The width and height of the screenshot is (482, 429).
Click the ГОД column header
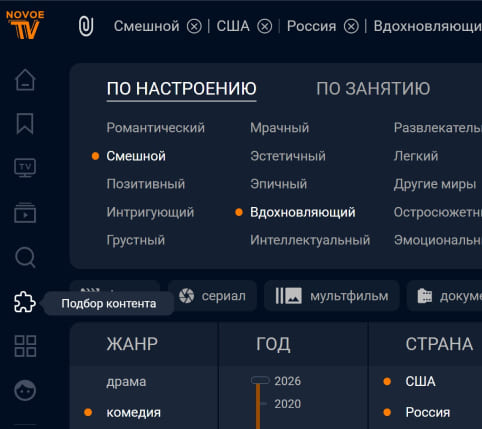(x=273, y=344)
